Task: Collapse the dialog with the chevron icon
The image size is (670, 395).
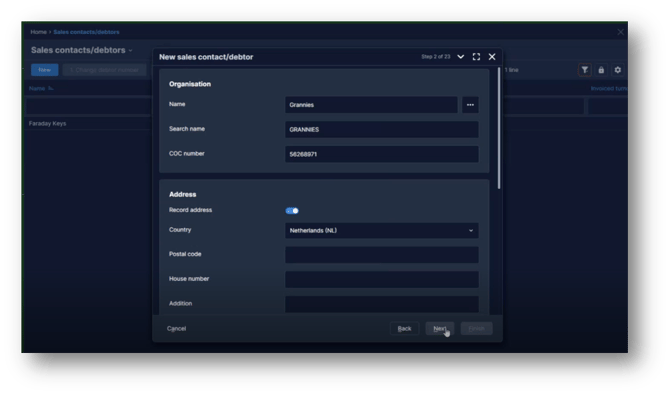Action: tap(461, 57)
